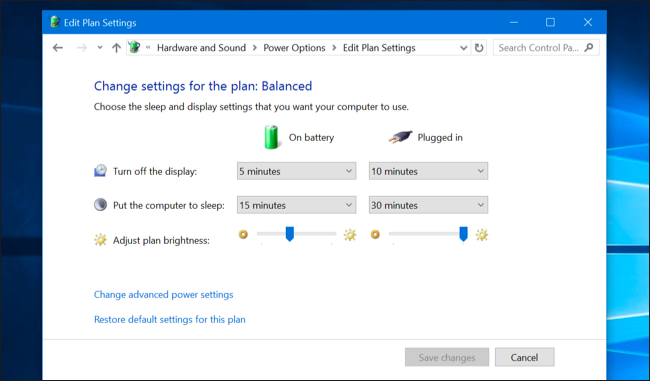Open On battery 15 minutes sleep dropdown
The width and height of the screenshot is (650, 381).
296,205
